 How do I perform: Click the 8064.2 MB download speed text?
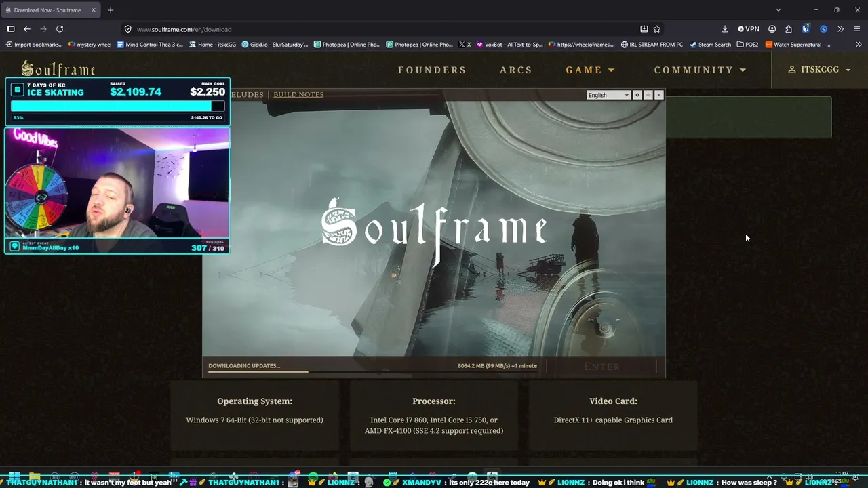pyautogui.click(x=497, y=366)
